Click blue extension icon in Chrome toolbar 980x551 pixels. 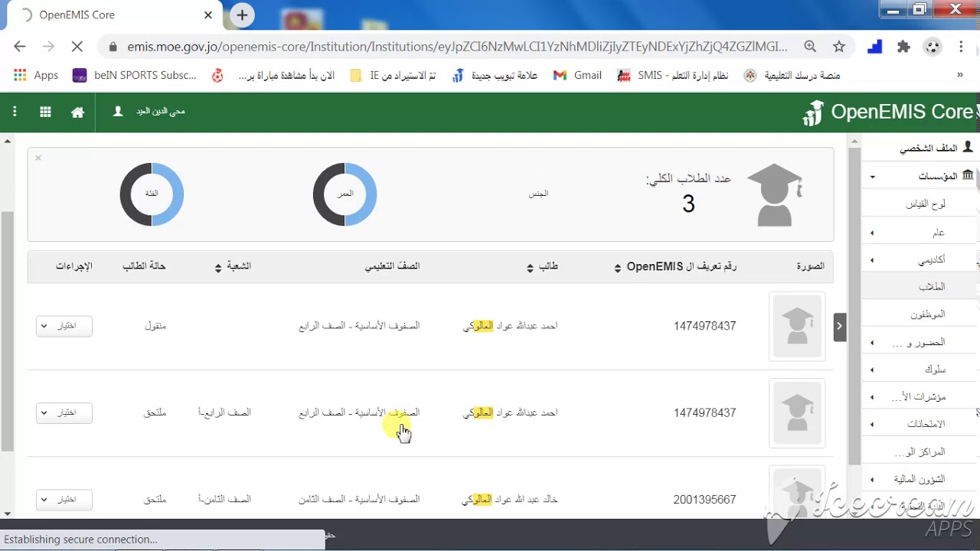click(x=874, y=47)
